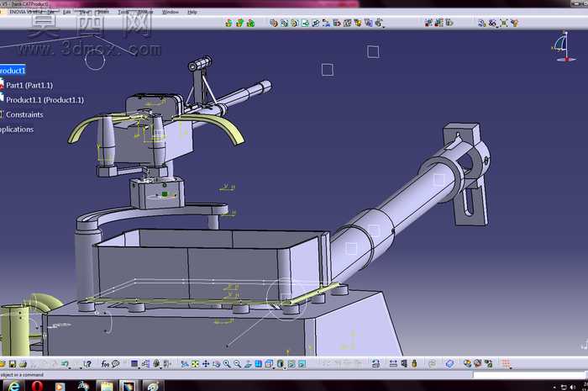The image size is (588, 391).
Task: Open dropdown arrow beside Shading mode icon
Action: coord(286,368)
